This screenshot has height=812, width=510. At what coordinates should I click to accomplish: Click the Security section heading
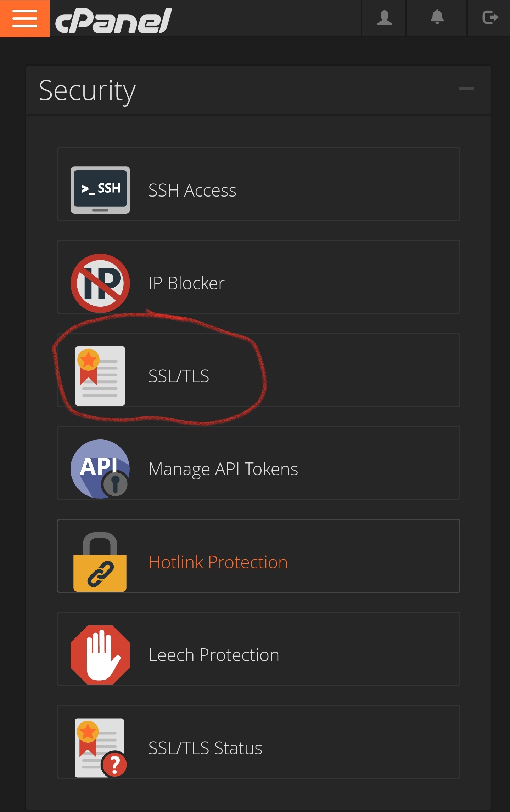(x=87, y=91)
